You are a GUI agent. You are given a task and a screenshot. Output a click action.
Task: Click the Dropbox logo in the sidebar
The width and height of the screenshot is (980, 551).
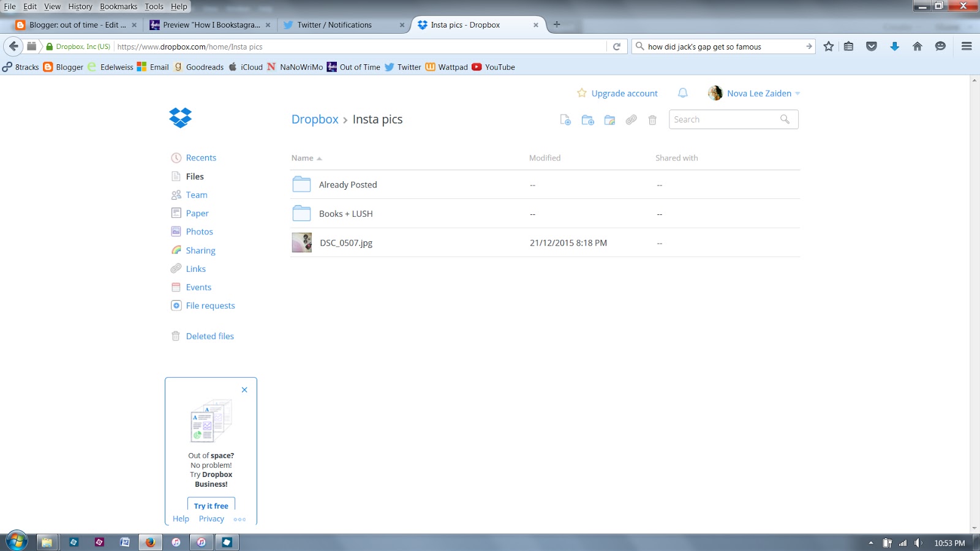(x=181, y=118)
